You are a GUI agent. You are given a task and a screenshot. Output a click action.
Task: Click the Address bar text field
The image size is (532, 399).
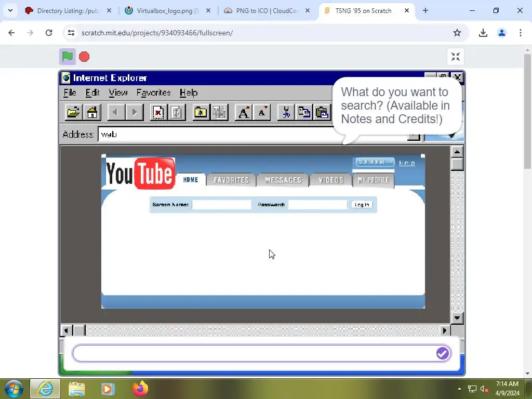253,135
